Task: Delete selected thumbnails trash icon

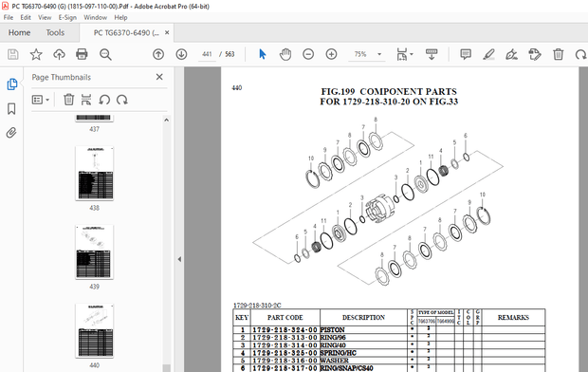Action: (68, 100)
